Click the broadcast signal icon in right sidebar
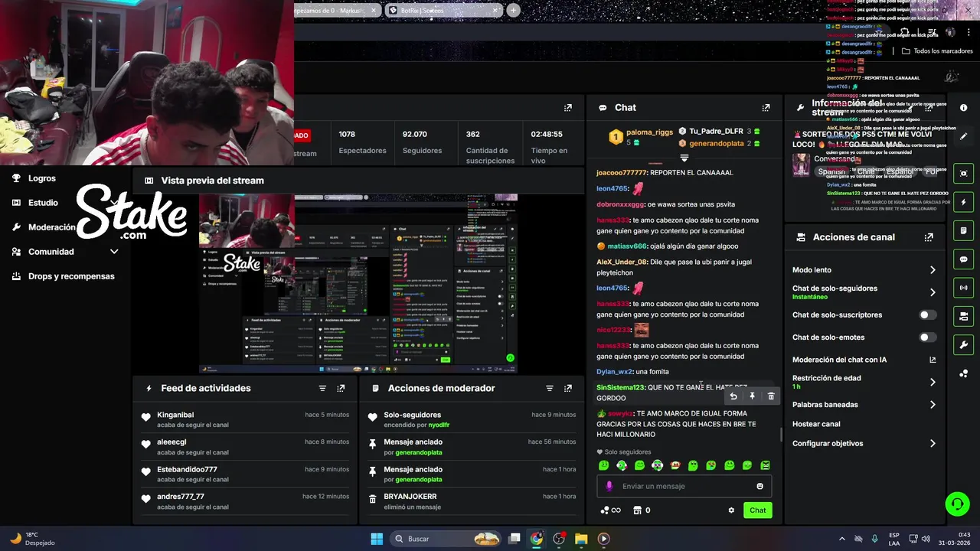 [963, 288]
